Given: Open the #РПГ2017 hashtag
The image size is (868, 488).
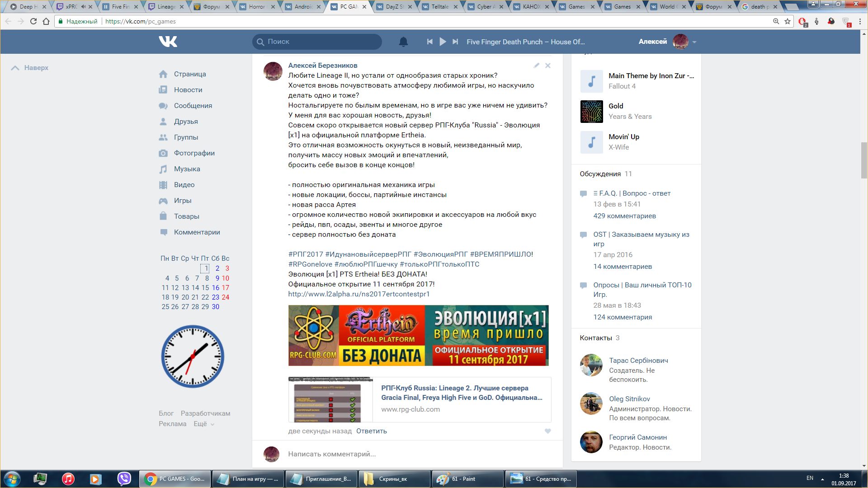Looking at the screenshot, I should point(306,254).
